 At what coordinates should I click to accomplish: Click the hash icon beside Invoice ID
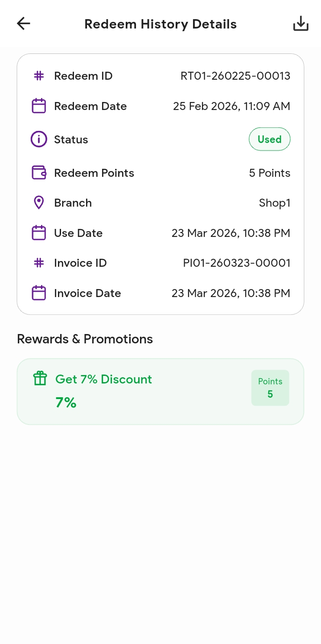pos(39,263)
